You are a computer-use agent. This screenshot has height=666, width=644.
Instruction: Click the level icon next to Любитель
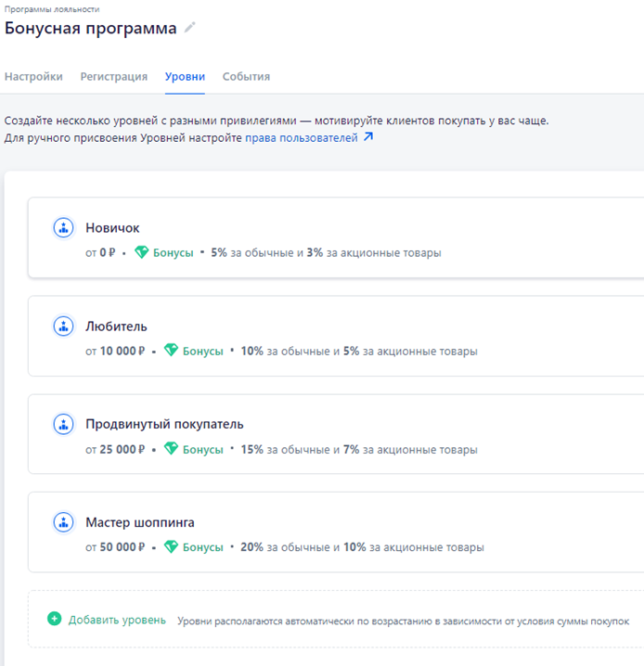pyautogui.click(x=64, y=327)
